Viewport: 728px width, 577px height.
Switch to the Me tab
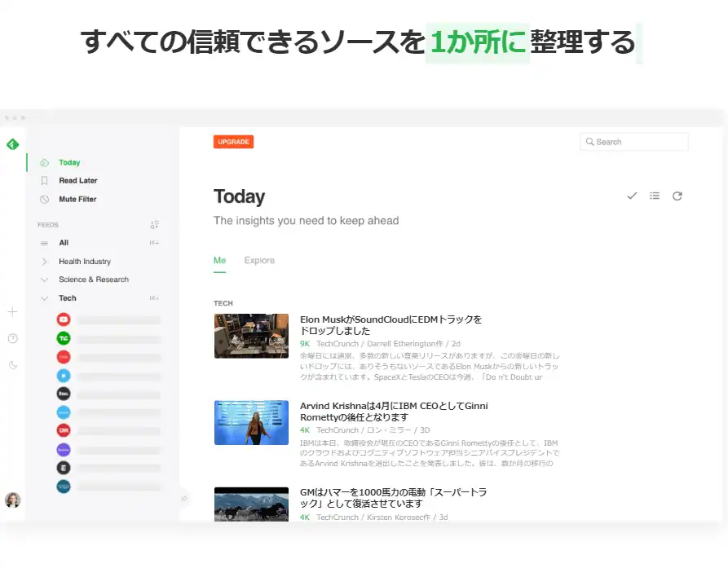219,261
